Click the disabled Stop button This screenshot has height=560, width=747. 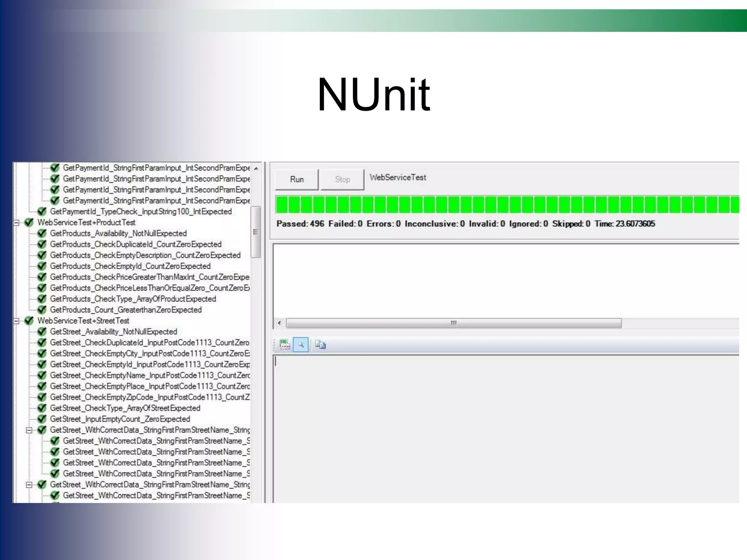coord(342,179)
